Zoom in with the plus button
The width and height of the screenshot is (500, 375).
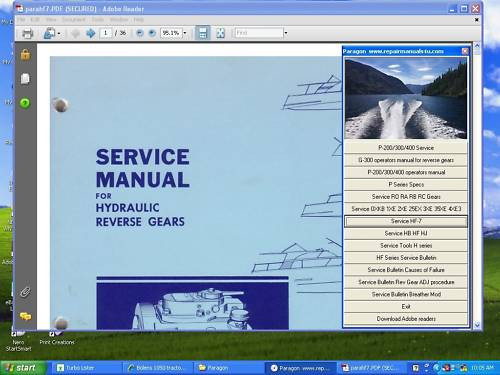[x=152, y=33]
